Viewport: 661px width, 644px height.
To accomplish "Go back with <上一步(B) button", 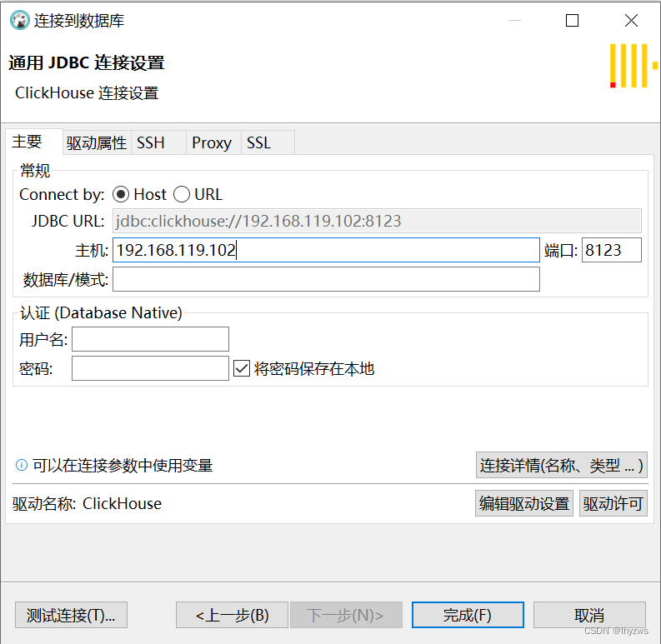I will [233, 615].
